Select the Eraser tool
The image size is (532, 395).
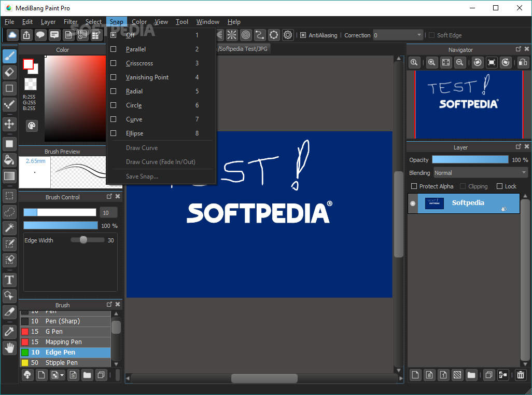point(9,72)
